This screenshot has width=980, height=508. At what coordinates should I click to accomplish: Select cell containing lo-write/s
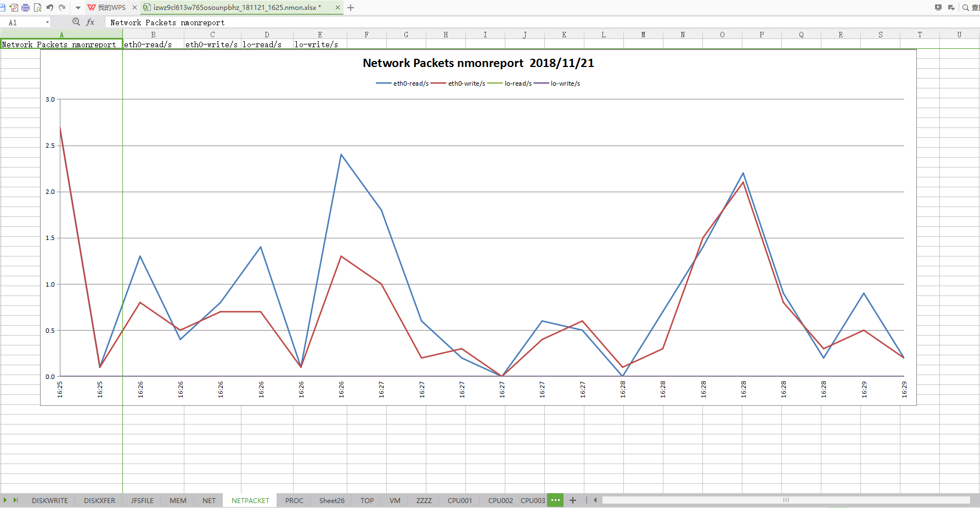(x=320, y=44)
